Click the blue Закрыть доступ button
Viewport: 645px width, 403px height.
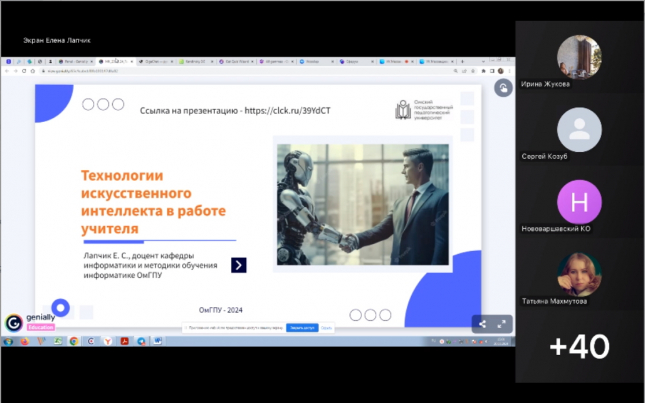pyautogui.click(x=302, y=328)
